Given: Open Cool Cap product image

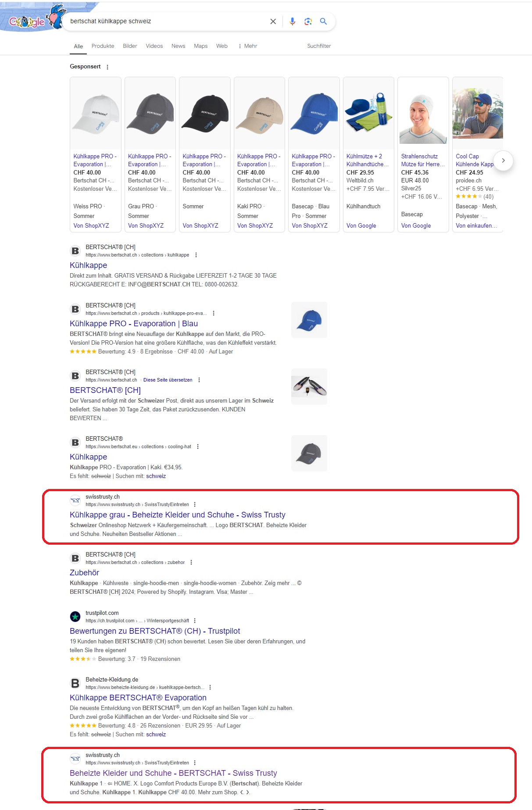Looking at the screenshot, I should (478, 113).
